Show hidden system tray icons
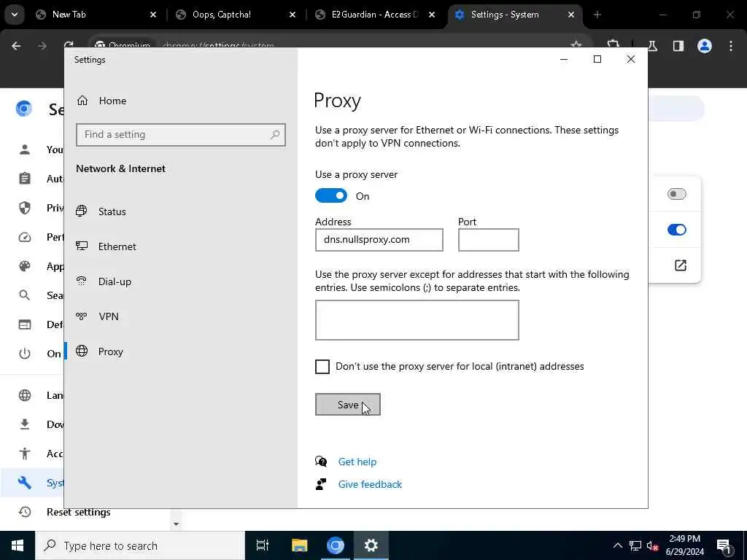The width and height of the screenshot is (747, 560). tap(617, 545)
